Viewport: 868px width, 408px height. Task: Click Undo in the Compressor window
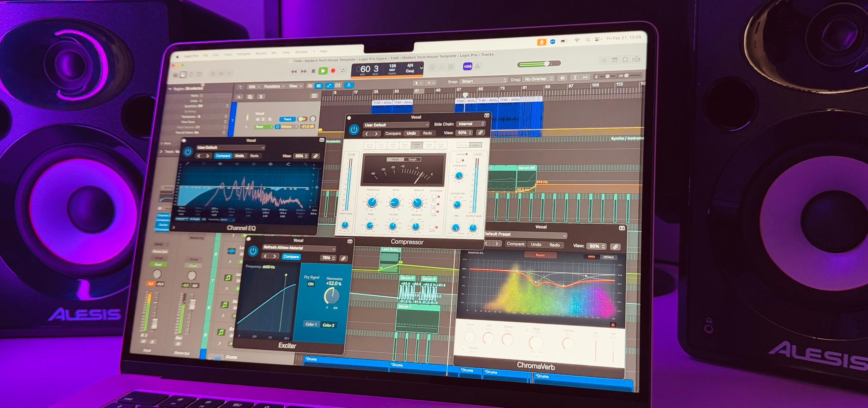[x=411, y=134]
